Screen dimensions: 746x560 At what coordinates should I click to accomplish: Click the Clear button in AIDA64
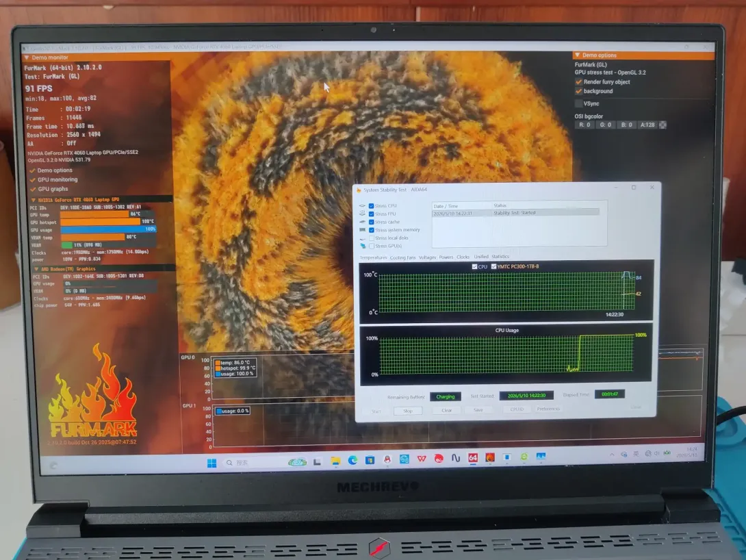(447, 410)
